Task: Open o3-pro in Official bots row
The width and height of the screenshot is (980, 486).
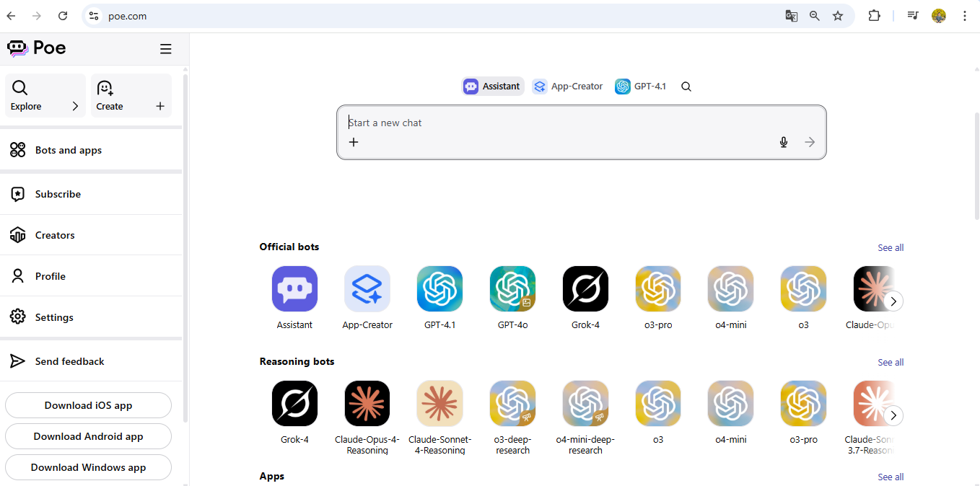Action: click(658, 297)
